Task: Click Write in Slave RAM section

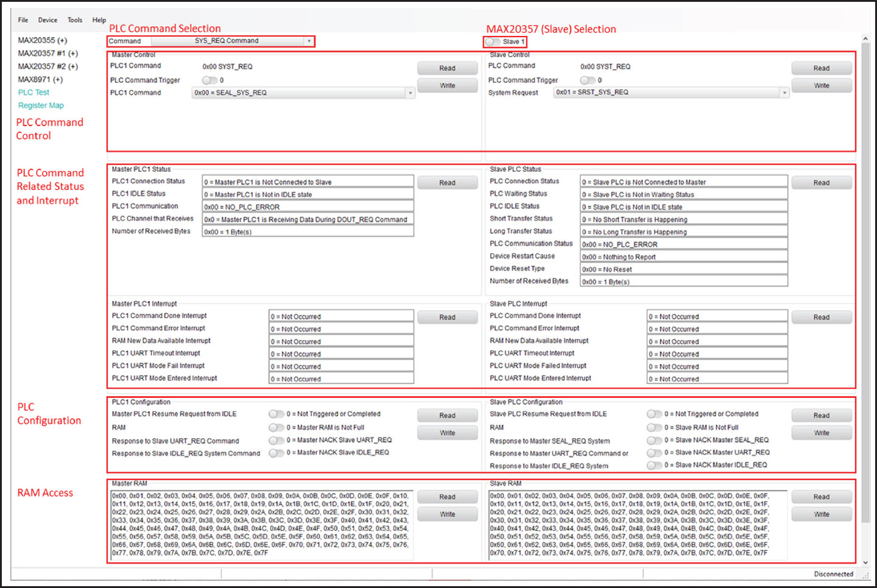Action: coord(821,514)
